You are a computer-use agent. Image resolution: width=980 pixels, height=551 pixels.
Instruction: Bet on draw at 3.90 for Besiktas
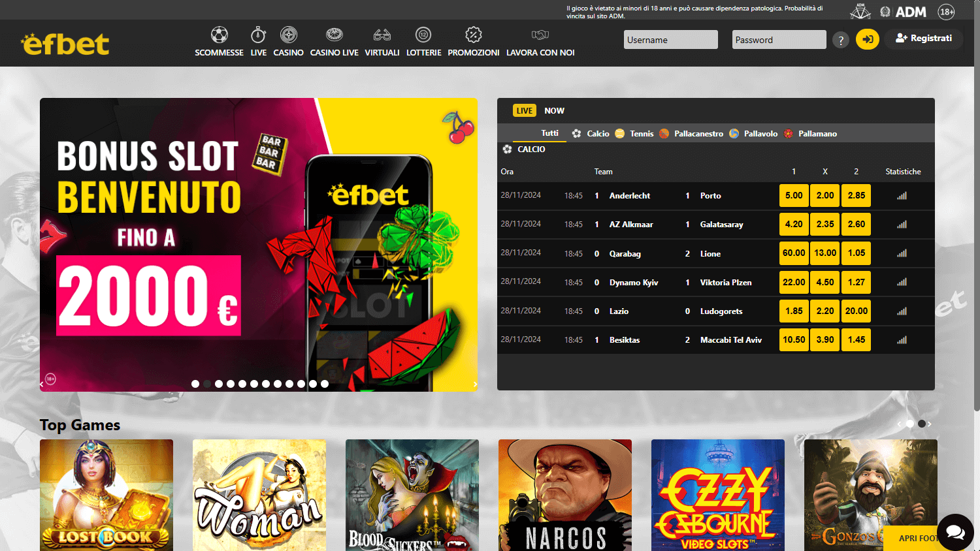pyautogui.click(x=825, y=340)
